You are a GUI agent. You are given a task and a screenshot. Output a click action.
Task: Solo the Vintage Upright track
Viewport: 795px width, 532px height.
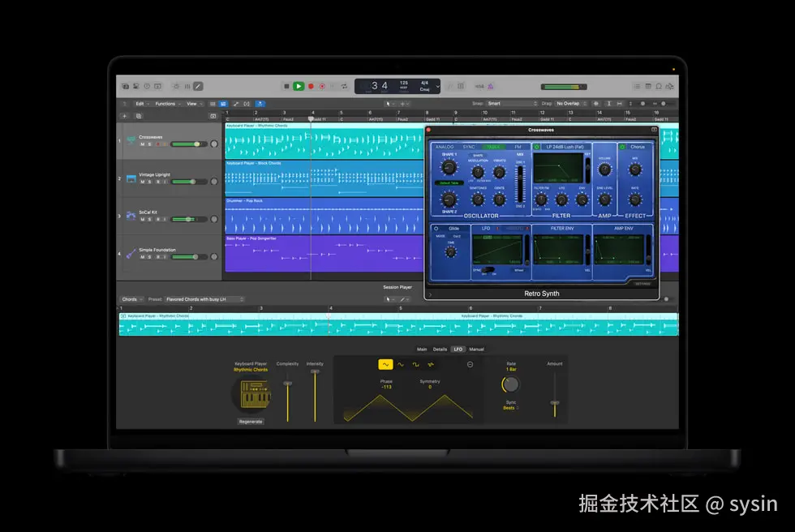coord(149,182)
